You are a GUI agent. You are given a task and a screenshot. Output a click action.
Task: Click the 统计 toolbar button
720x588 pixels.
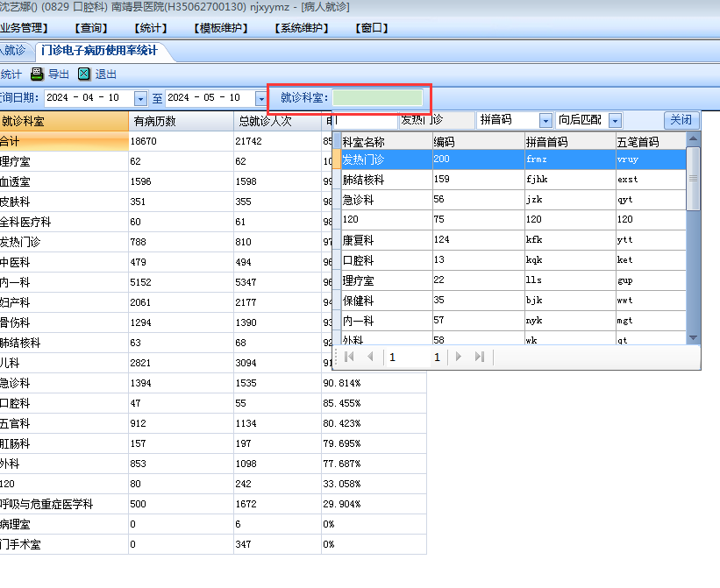pos(11,74)
